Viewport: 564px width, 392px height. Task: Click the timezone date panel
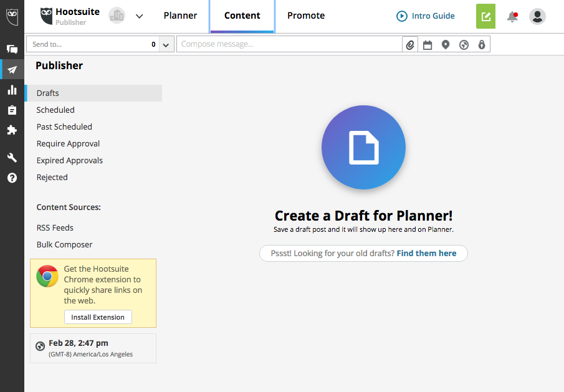click(x=93, y=348)
